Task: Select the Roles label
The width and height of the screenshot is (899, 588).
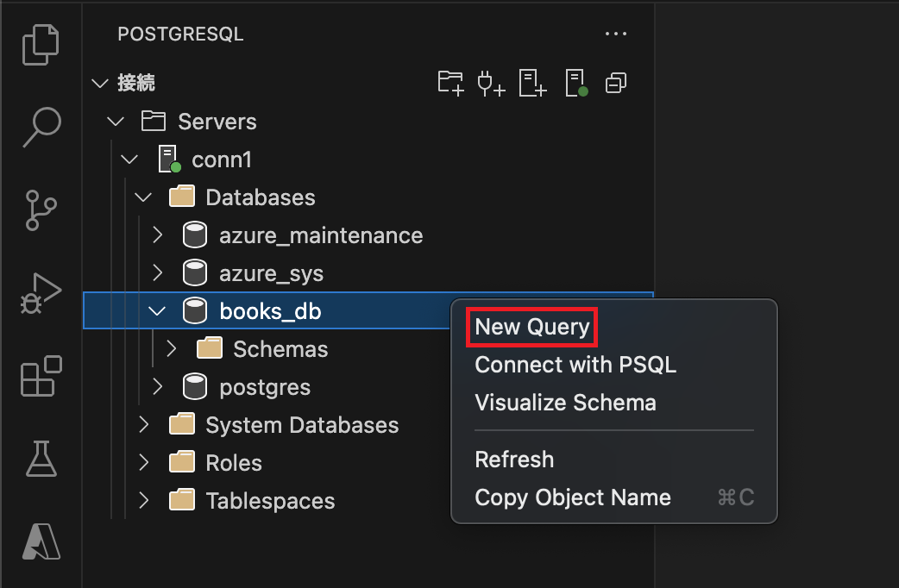Action: tap(234, 463)
